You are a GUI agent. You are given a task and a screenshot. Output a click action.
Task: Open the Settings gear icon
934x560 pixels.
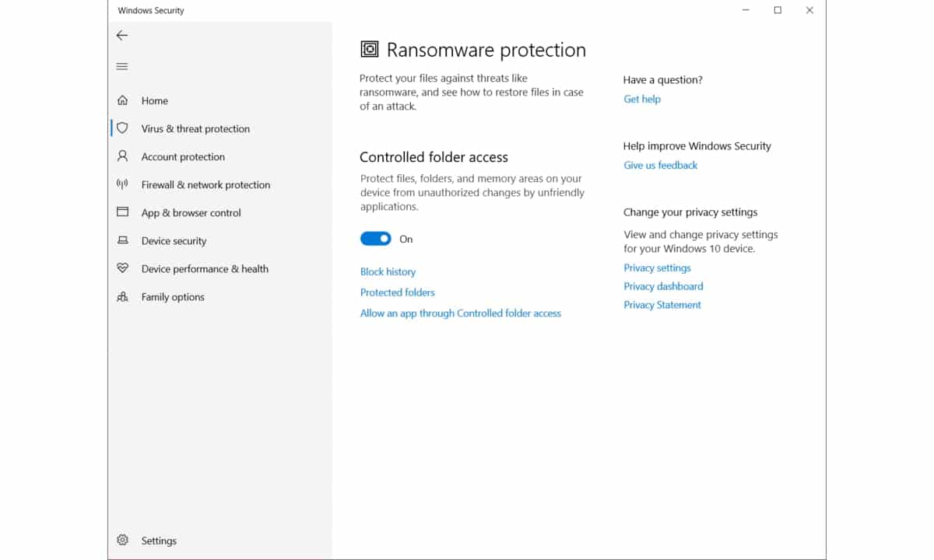(122, 541)
